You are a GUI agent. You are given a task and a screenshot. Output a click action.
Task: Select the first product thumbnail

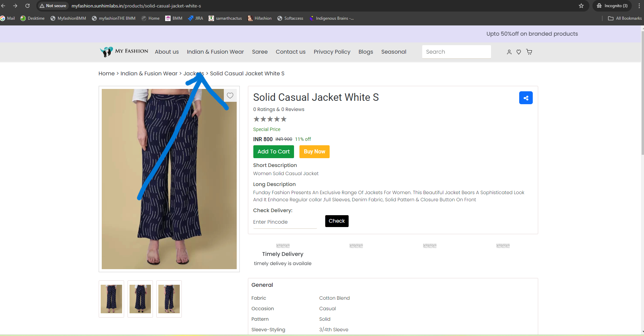pyautogui.click(x=111, y=299)
